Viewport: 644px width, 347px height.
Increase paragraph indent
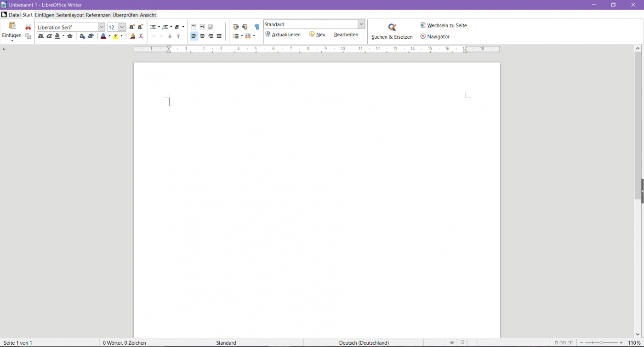pos(236,27)
